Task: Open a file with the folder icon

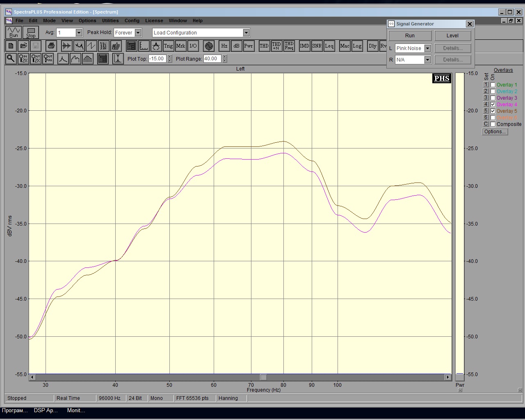Action: [23, 46]
